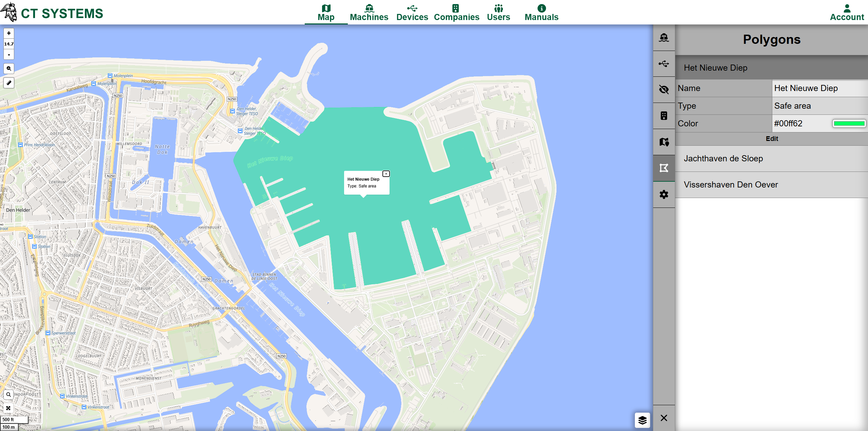The image size is (868, 431).
Task: Open the USB devices panel in sidebar
Action: pos(664,64)
